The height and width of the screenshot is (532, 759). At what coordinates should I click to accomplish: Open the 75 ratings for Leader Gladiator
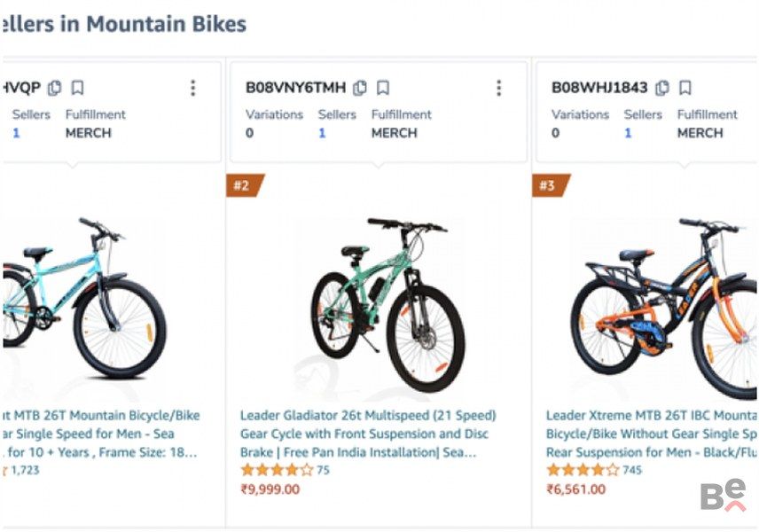tap(323, 470)
